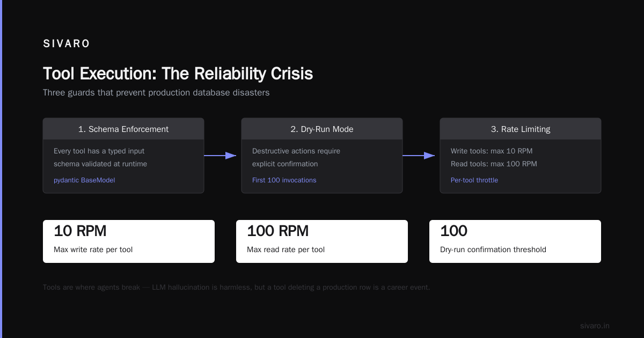Viewport: 644px width, 338px height.
Task: Click the 'Dry-run confirmation threshold' label
Action: click(493, 249)
